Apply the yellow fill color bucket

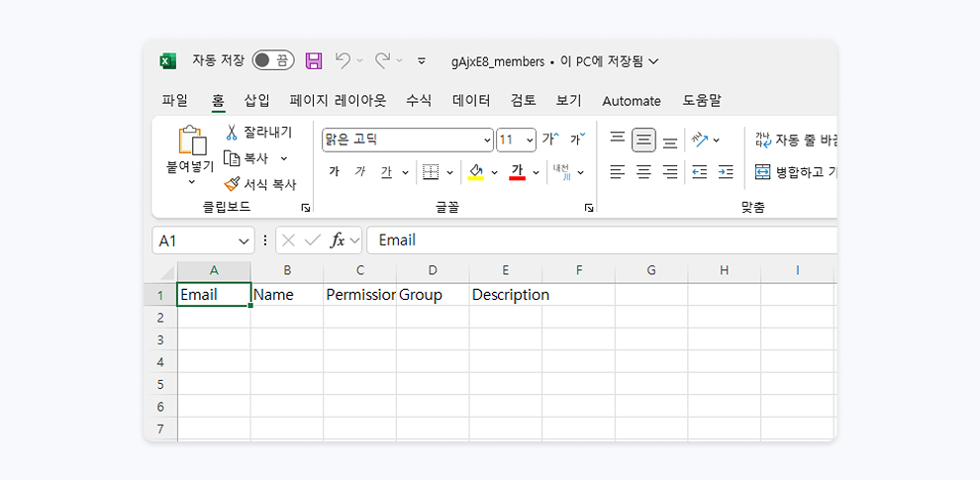476,172
